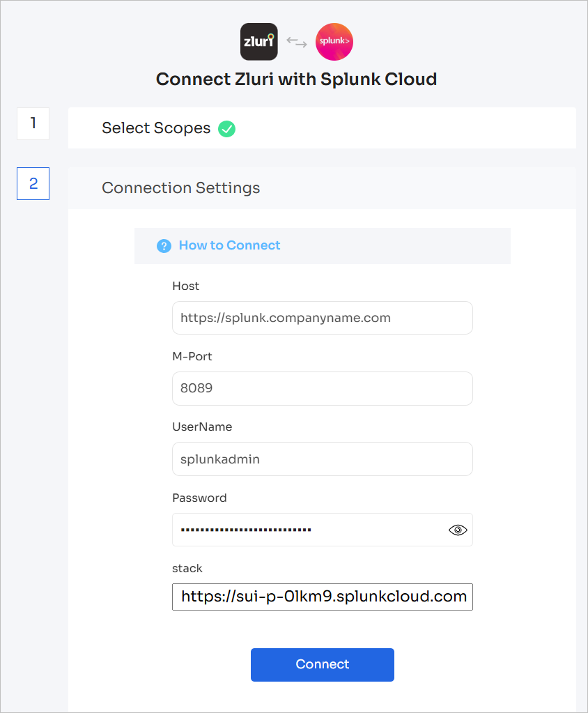Click the question mark help icon

(x=164, y=246)
